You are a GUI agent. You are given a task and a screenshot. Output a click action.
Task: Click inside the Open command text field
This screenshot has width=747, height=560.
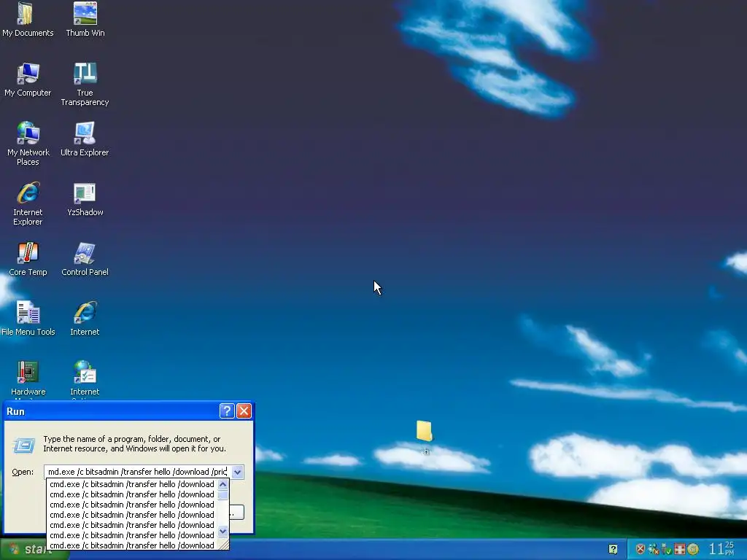coord(137,472)
